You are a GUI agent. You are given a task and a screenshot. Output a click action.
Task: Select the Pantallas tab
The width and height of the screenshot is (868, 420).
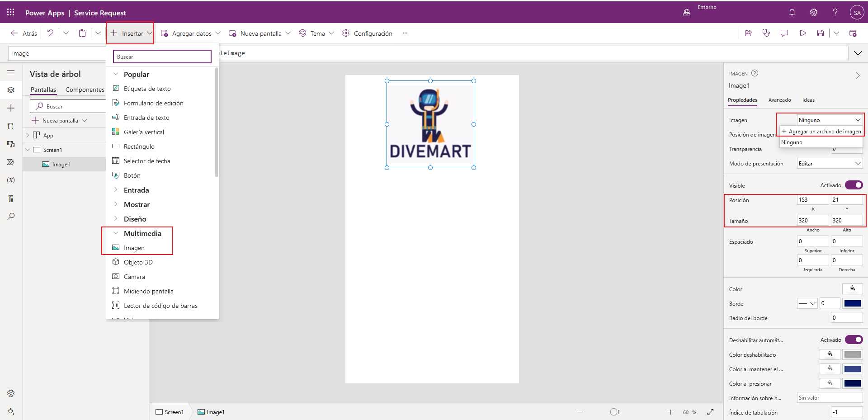tap(43, 90)
